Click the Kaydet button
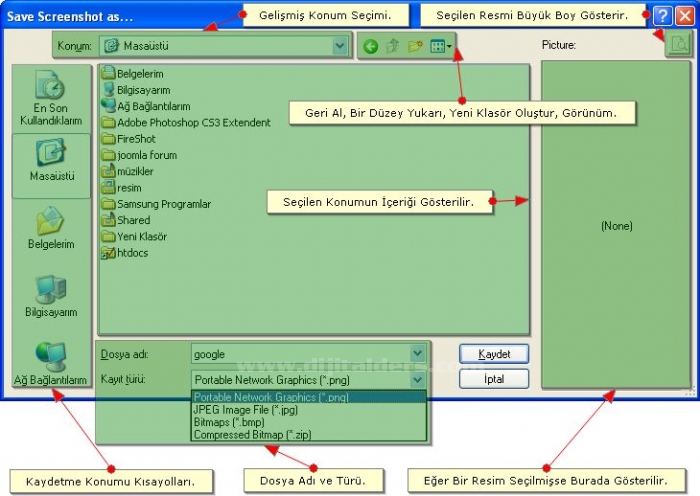 [x=494, y=354]
